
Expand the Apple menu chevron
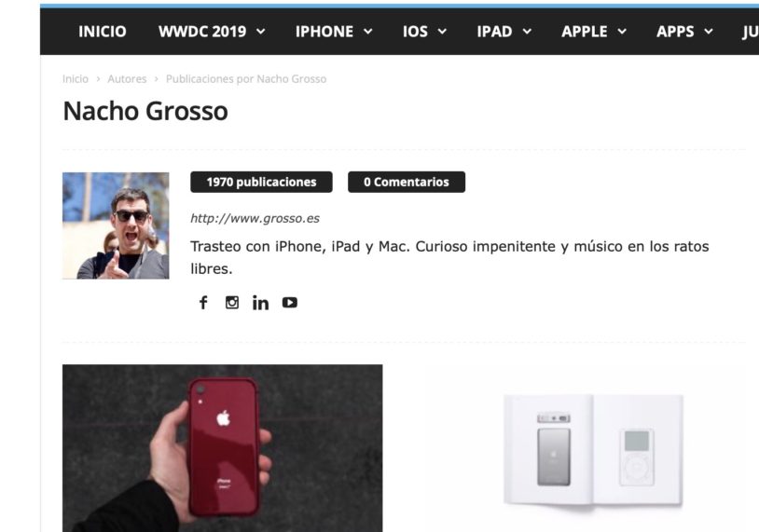[623, 32]
